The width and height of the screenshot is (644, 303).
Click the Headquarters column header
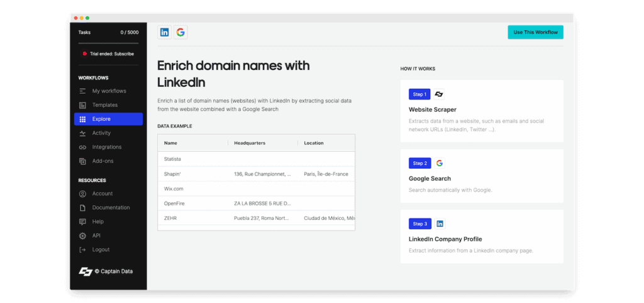[x=263, y=143]
